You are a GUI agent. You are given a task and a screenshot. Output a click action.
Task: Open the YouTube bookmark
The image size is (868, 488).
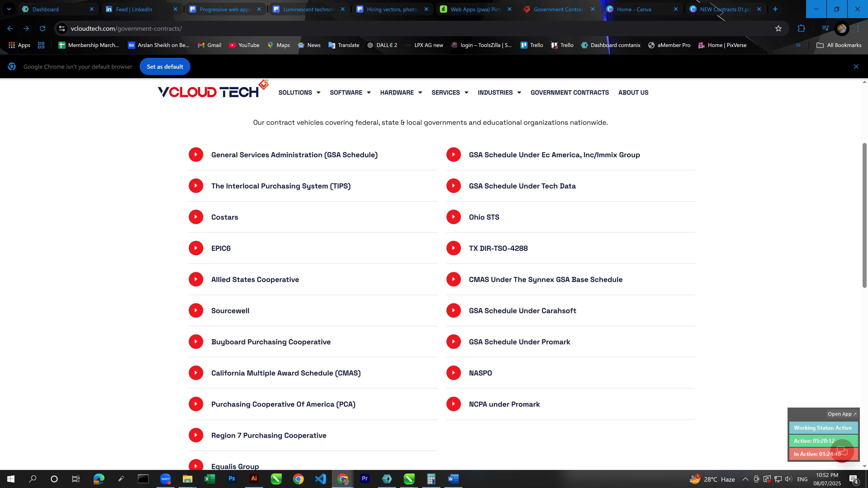tap(244, 45)
